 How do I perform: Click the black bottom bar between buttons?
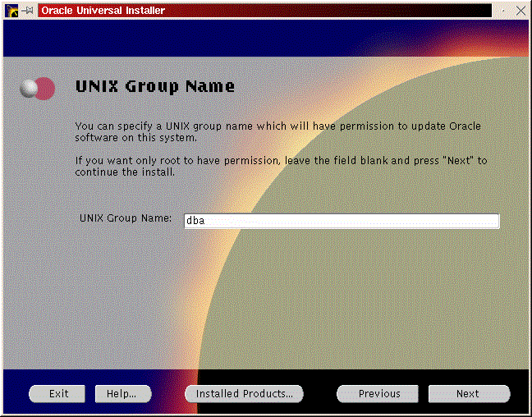pyautogui.click(x=320, y=394)
